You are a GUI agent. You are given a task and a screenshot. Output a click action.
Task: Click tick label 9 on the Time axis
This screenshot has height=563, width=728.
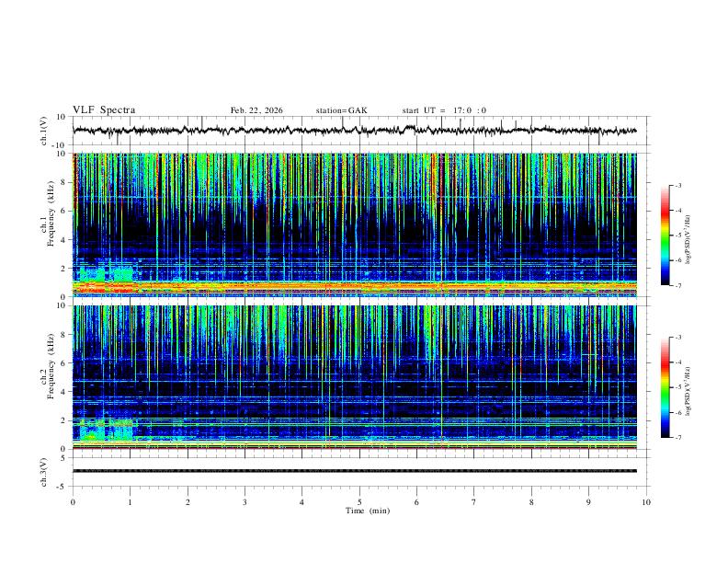pyautogui.click(x=588, y=502)
